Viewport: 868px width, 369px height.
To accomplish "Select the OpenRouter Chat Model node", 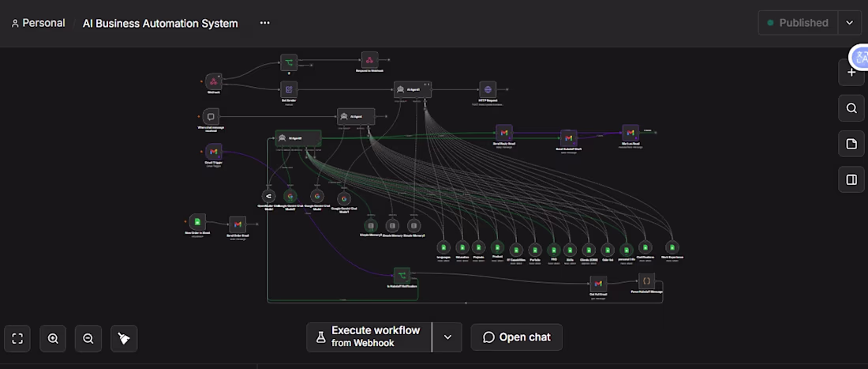I will click(x=268, y=196).
